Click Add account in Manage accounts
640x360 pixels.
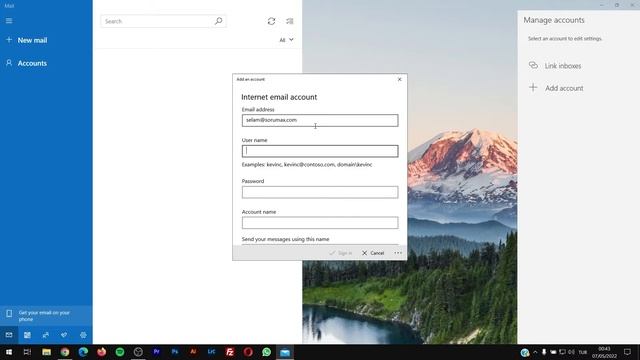pos(564,88)
